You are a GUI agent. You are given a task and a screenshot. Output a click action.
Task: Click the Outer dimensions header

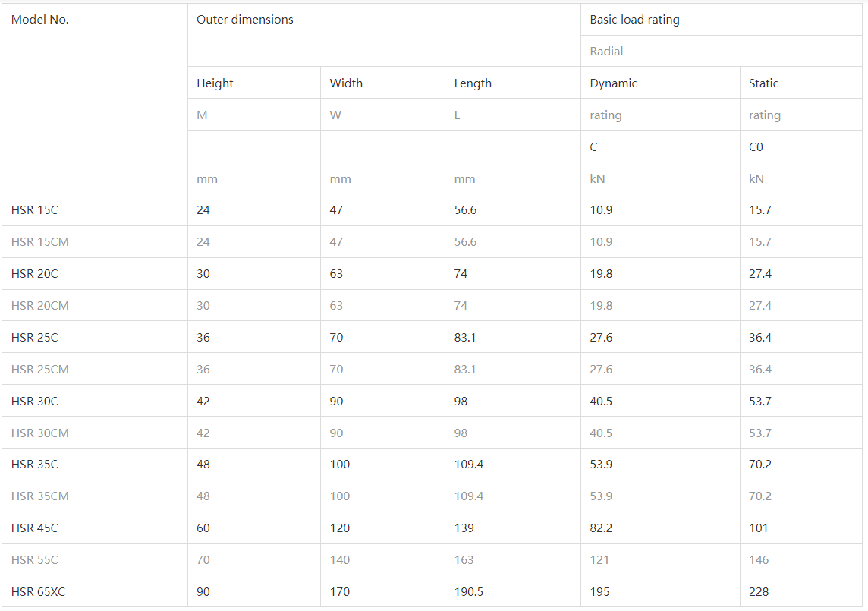(245, 20)
